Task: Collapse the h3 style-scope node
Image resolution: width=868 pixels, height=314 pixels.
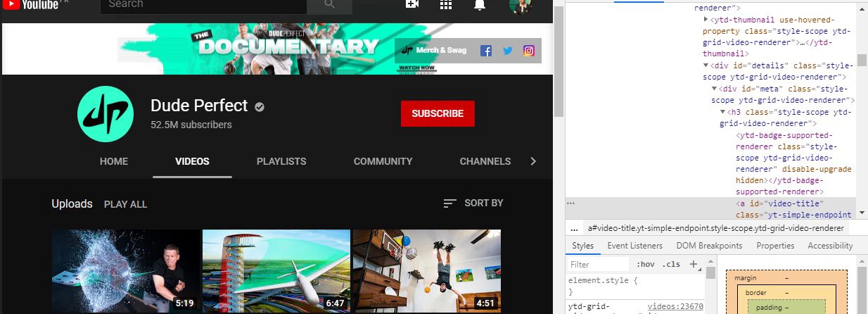Action: click(x=722, y=112)
